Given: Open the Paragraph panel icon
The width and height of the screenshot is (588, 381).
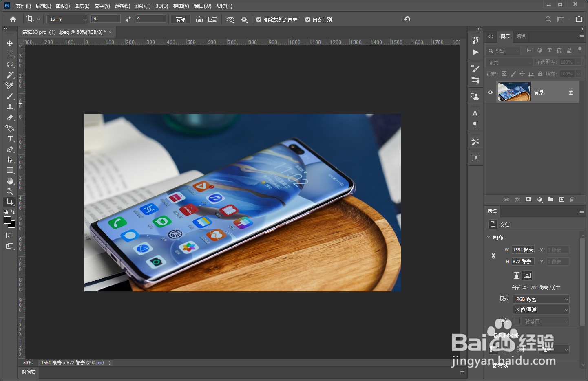Looking at the screenshot, I should [x=475, y=125].
